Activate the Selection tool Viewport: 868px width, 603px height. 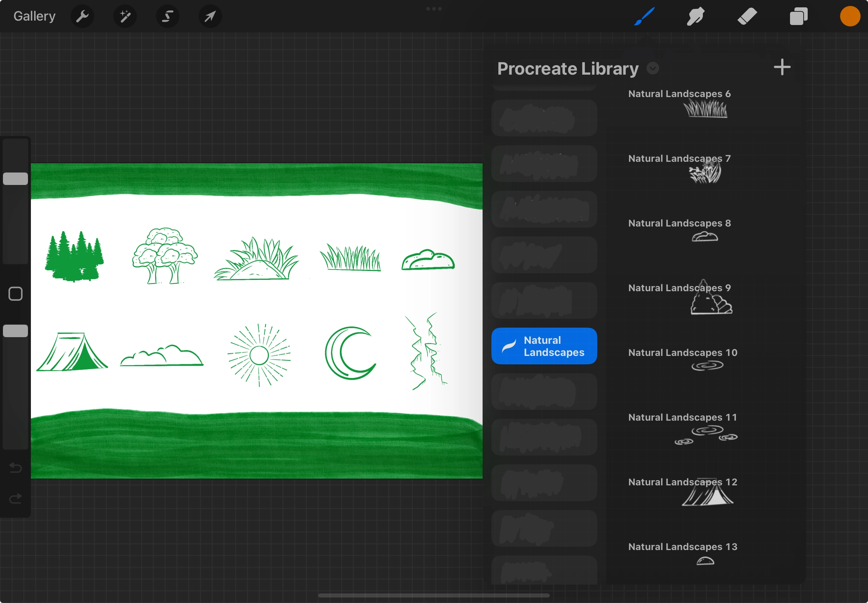(x=167, y=16)
